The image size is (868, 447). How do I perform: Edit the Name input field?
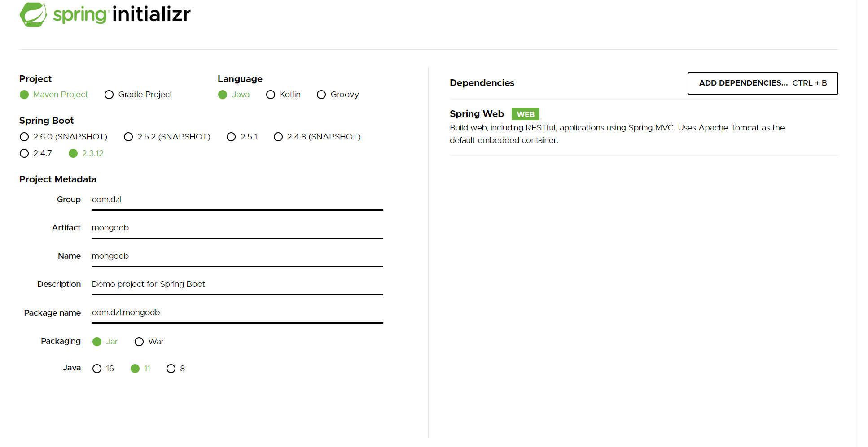tap(237, 256)
